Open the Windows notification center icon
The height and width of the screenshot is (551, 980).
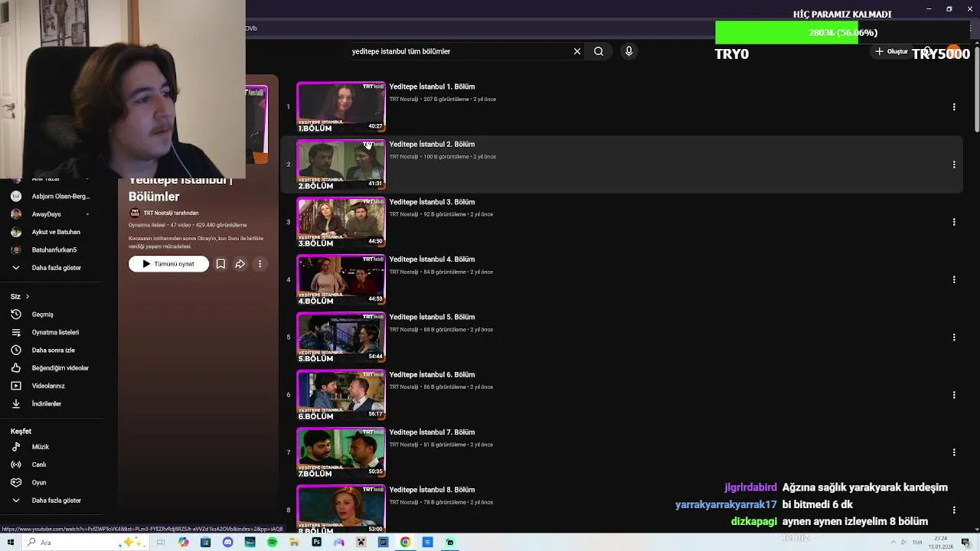[x=966, y=542]
